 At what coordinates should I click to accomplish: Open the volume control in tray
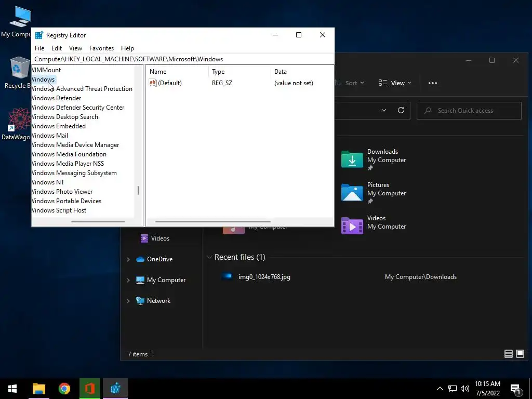click(x=465, y=389)
